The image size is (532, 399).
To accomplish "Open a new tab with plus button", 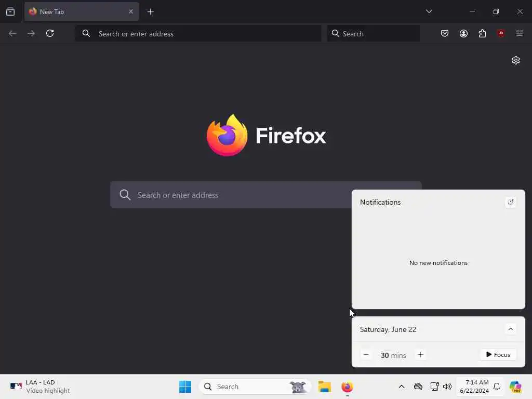I will (150, 12).
